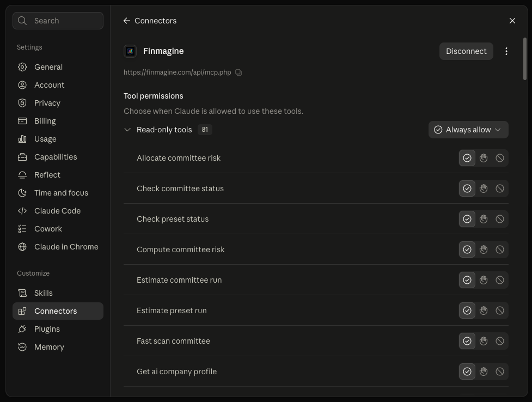
Task: Close the settings dialog
Action: (512, 21)
